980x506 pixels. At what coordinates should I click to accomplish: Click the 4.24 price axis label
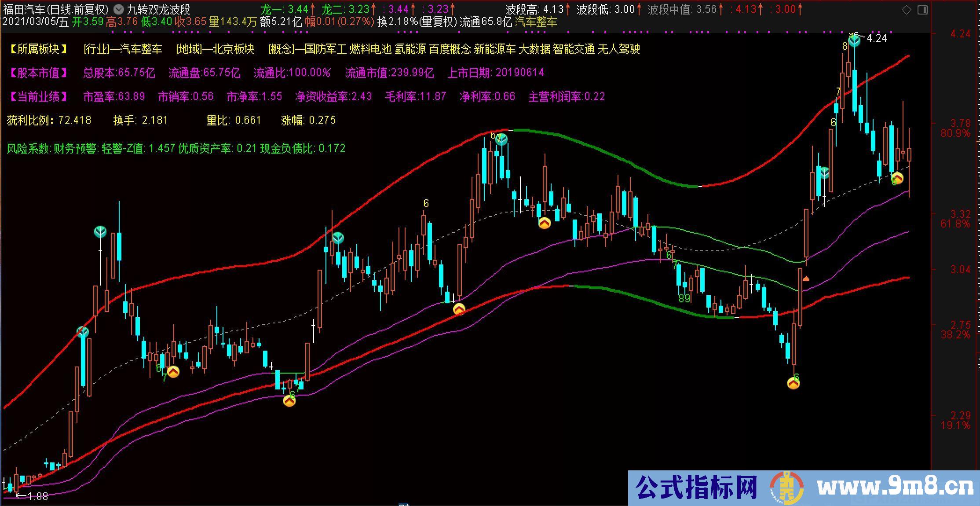click(x=960, y=34)
